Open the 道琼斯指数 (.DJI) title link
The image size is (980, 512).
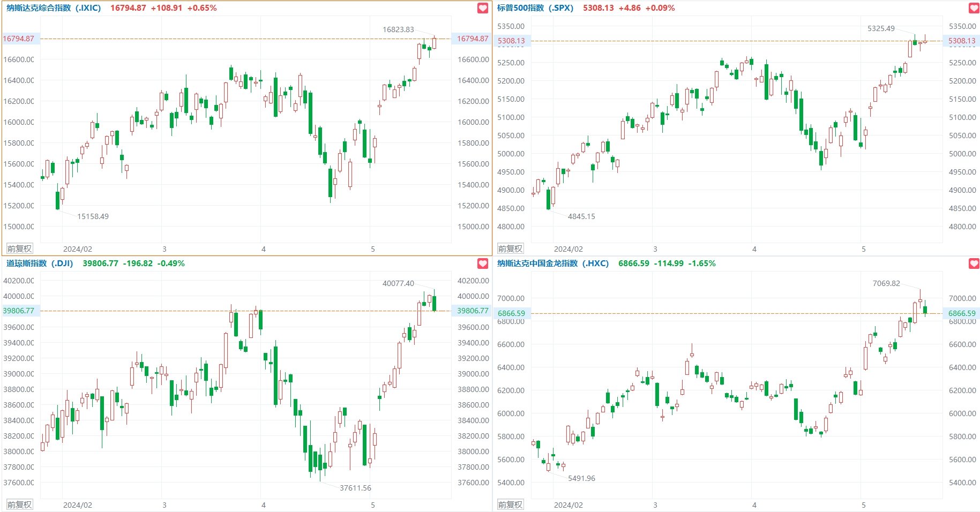[x=40, y=263]
